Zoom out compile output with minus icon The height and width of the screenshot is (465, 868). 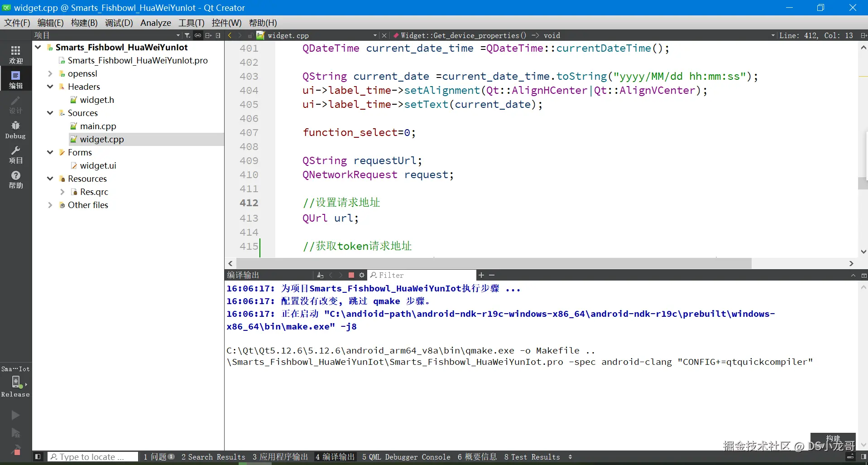click(x=492, y=275)
